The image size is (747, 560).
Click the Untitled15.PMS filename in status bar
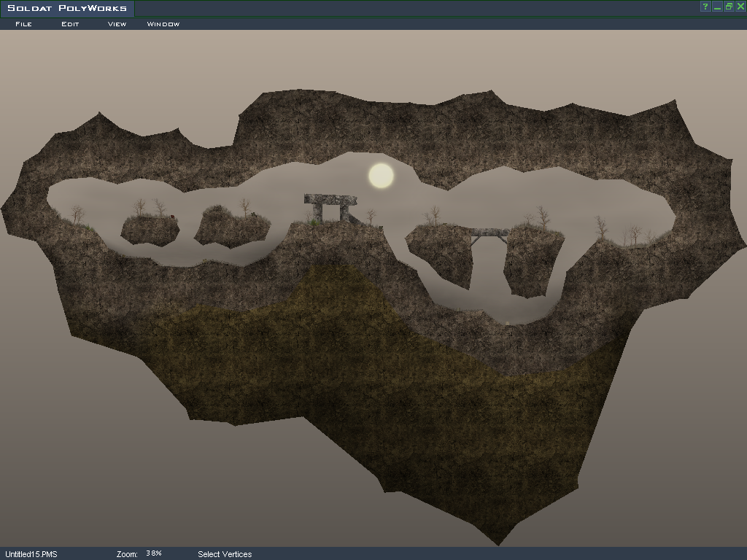31,554
